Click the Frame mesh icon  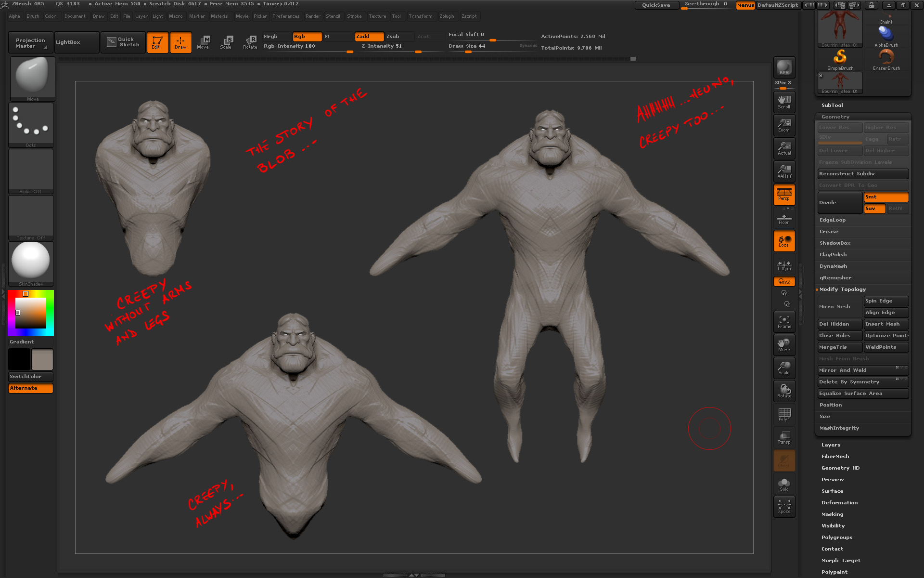tap(784, 322)
